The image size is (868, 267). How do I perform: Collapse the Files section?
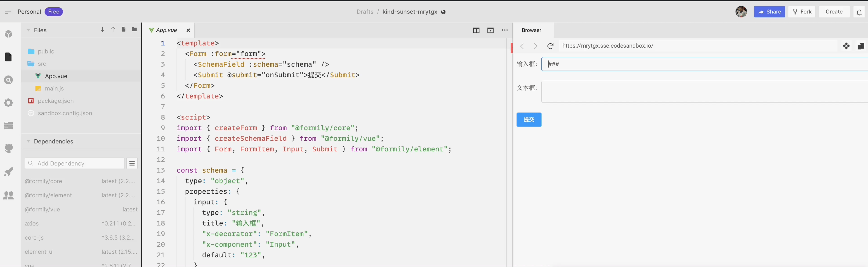29,30
